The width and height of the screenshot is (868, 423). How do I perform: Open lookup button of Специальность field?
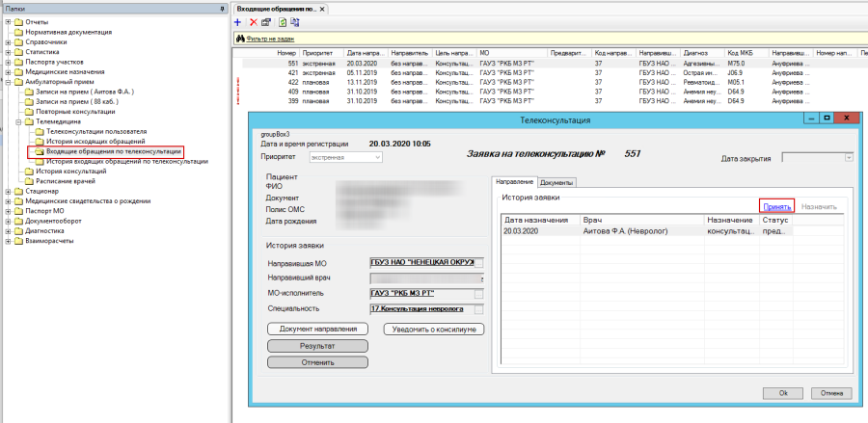[x=478, y=309]
